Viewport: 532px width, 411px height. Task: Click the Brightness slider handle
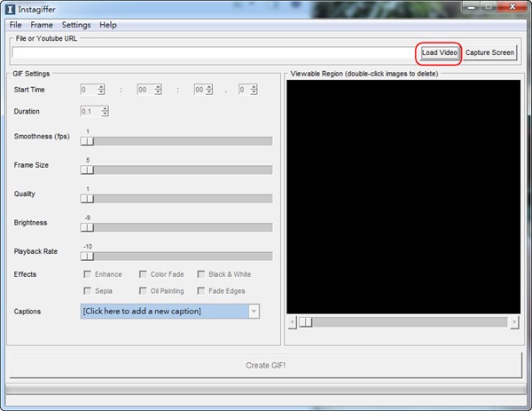tap(87, 227)
